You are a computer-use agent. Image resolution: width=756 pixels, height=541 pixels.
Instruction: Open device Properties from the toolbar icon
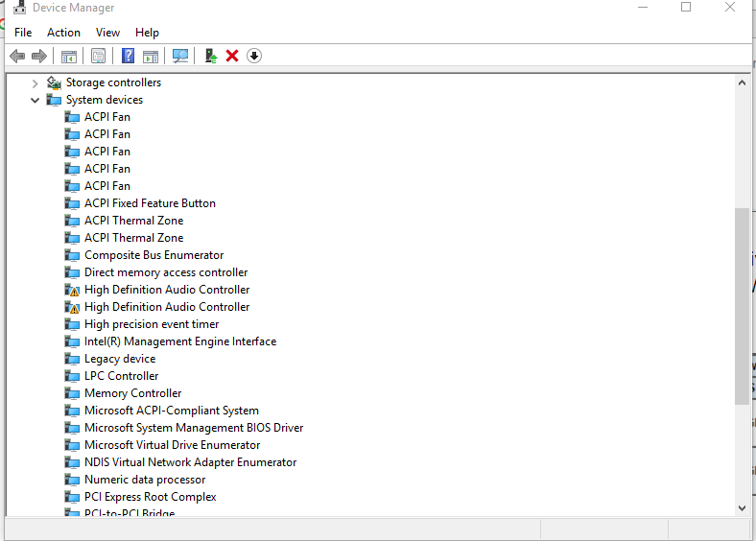(x=98, y=56)
